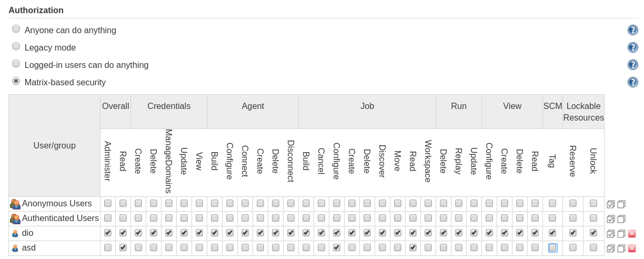Delete the asd row using red X
Screen dimensions: 644x259
pos(632,248)
